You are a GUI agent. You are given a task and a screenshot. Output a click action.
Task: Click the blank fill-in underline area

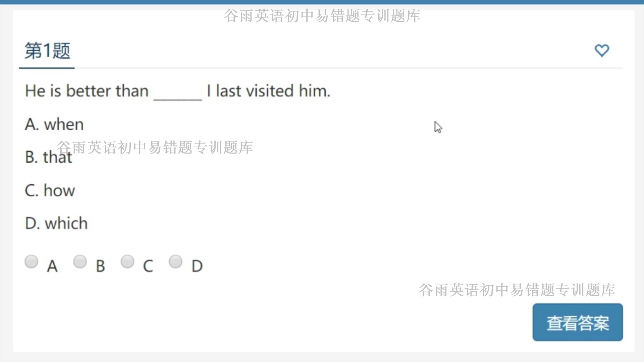tap(177, 91)
